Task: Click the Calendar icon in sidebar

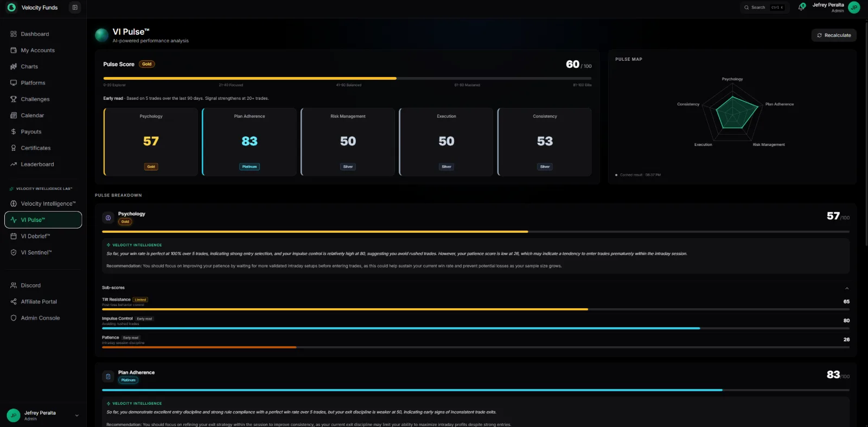Action: pyautogui.click(x=14, y=116)
